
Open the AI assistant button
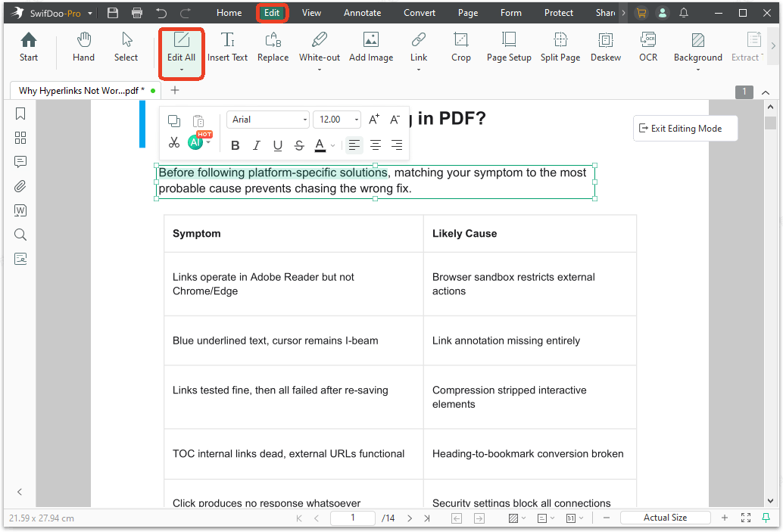(x=195, y=143)
